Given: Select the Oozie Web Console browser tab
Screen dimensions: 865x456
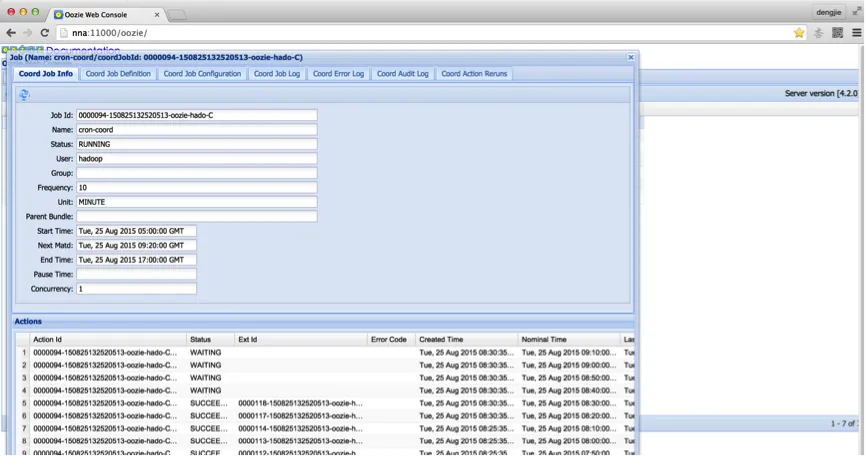Looking at the screenshot, I should point(105,15).
